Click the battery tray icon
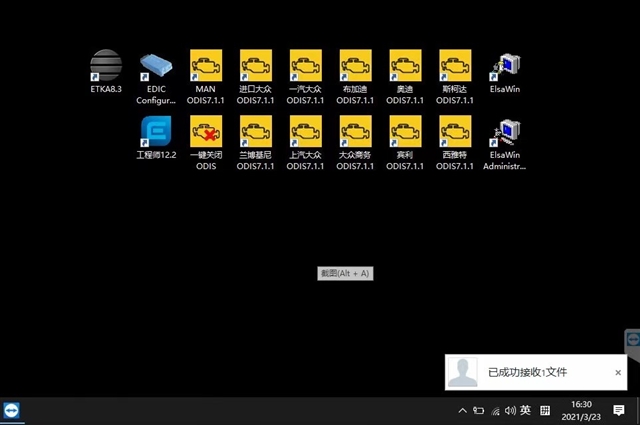The height and width of the screenshot is (425, 640). click(478, 410)
